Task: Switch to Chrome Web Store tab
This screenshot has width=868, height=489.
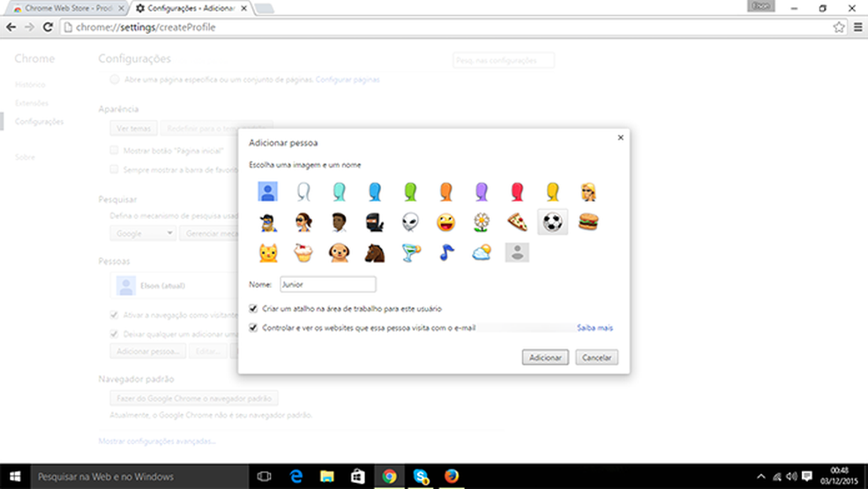Action: 67,8
